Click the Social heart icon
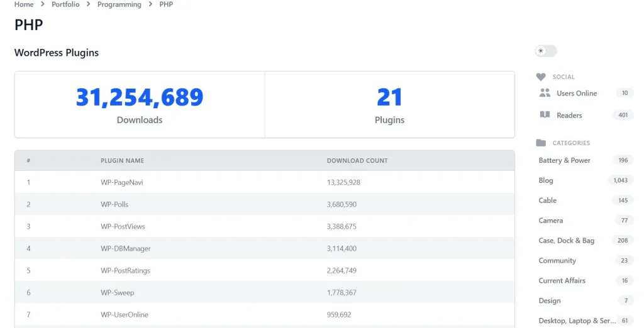 pyautogui.click(x=541, y=77)
